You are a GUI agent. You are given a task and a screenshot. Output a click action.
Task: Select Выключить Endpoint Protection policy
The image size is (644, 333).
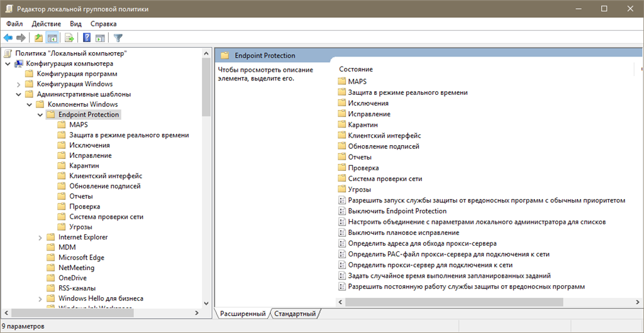(397, 211)
